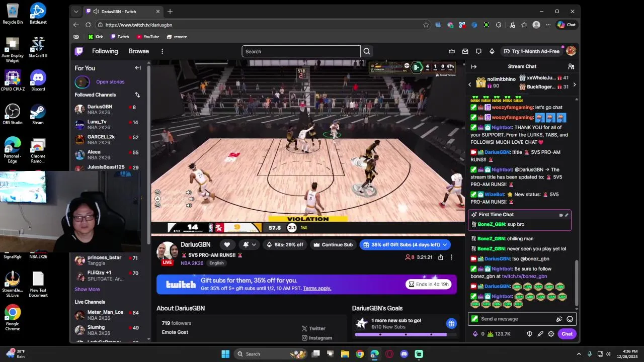Click Show More followed channels

click(87, 289)
